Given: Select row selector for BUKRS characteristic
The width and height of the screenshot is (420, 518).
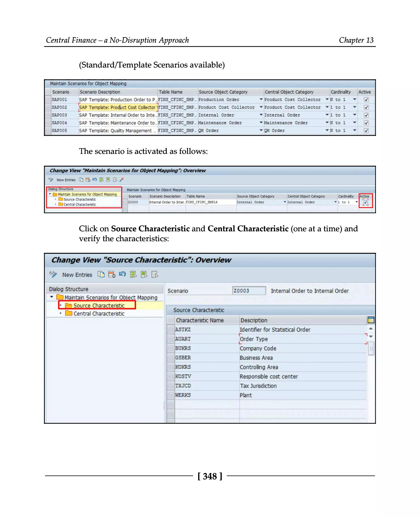Looking at the screenshot, I should pos(171,348).
